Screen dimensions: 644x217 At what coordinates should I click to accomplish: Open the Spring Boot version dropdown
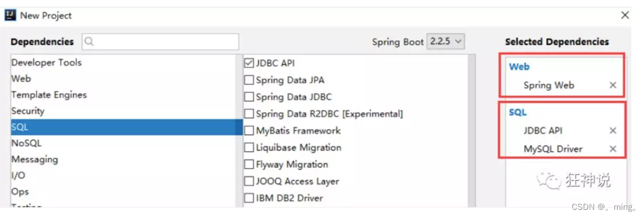[446, 41]
